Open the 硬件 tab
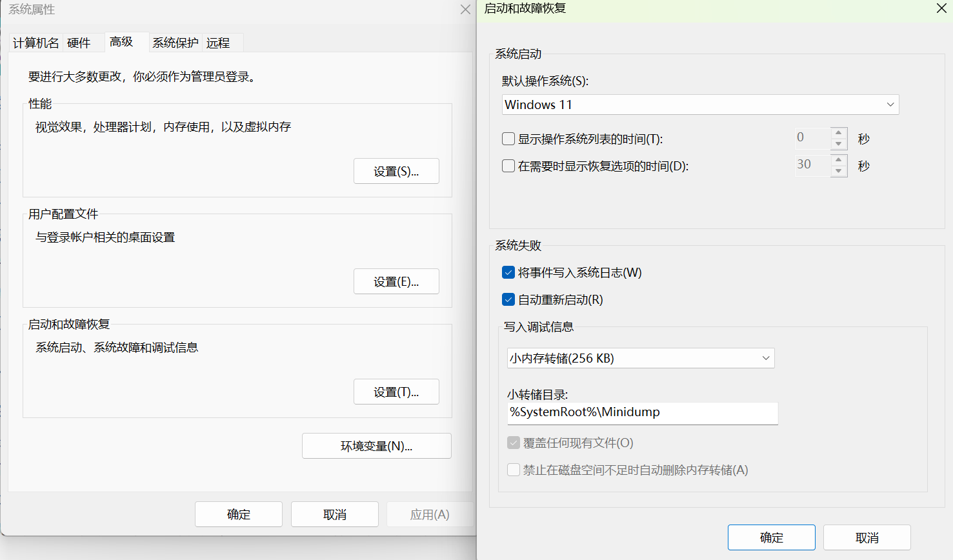 [79, 43]
